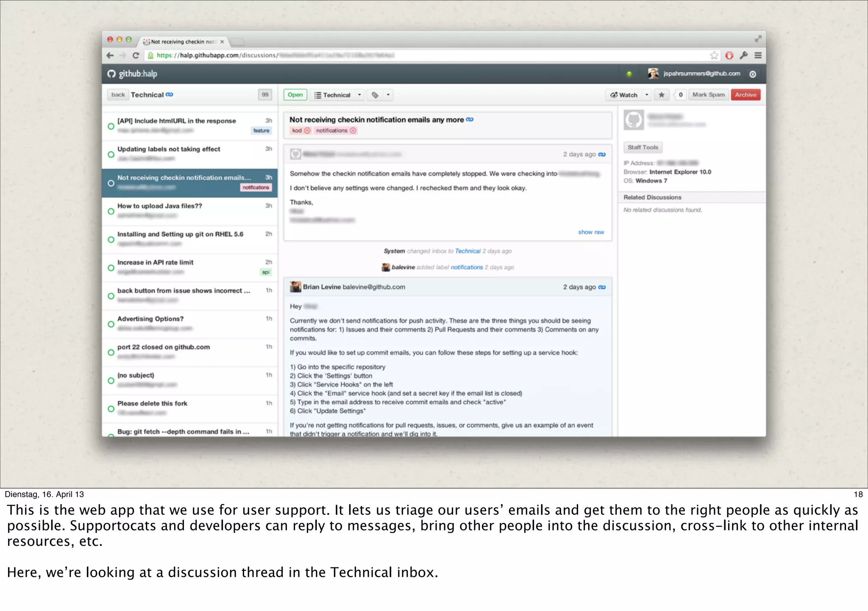The image size is (868, 611).
Task: Toggle status circle for API rate limit discussion
Action: (111, 268)
